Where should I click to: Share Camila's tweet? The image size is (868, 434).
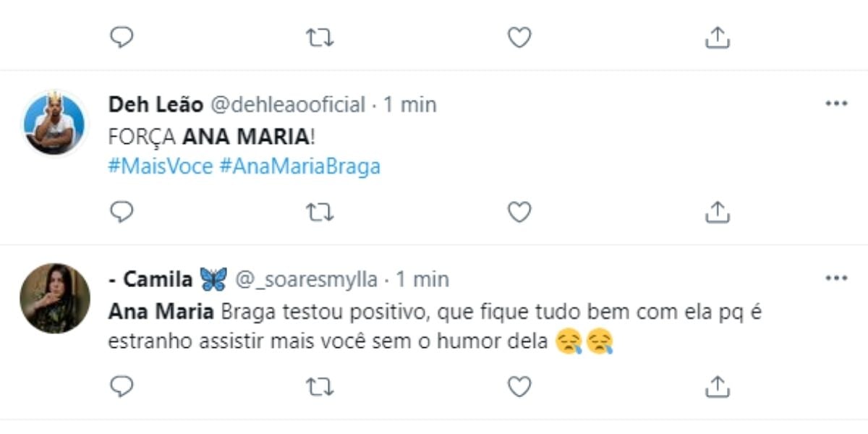pos(717,386)
